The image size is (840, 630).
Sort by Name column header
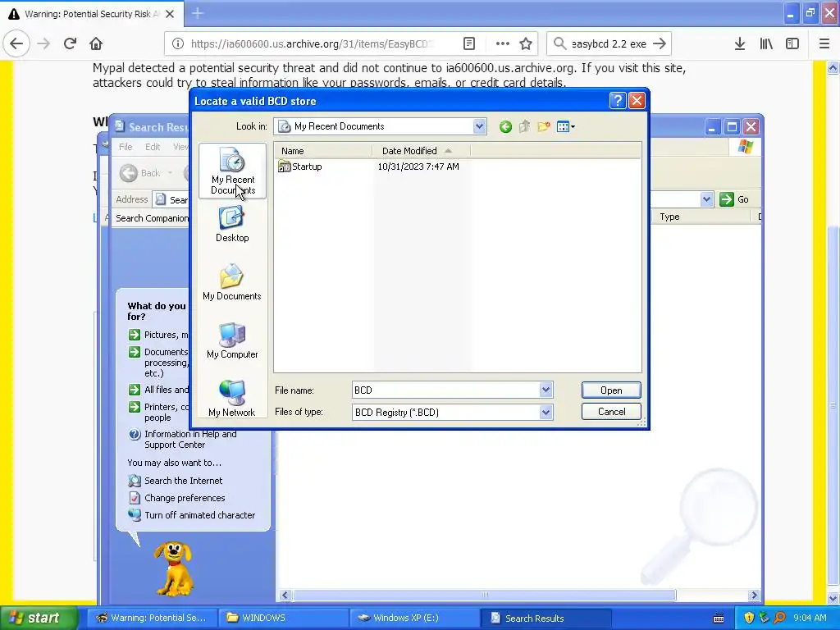[x=322, y=151]
